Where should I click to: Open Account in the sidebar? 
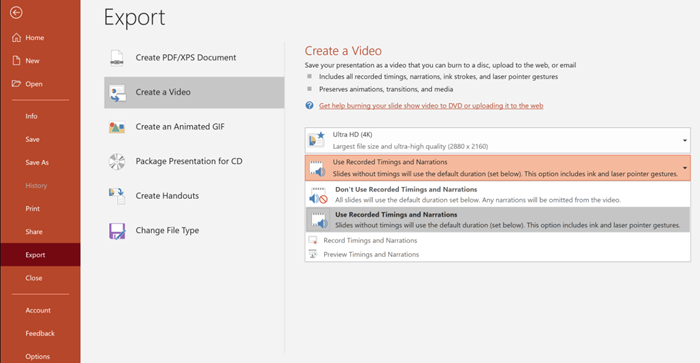[40, 310]
